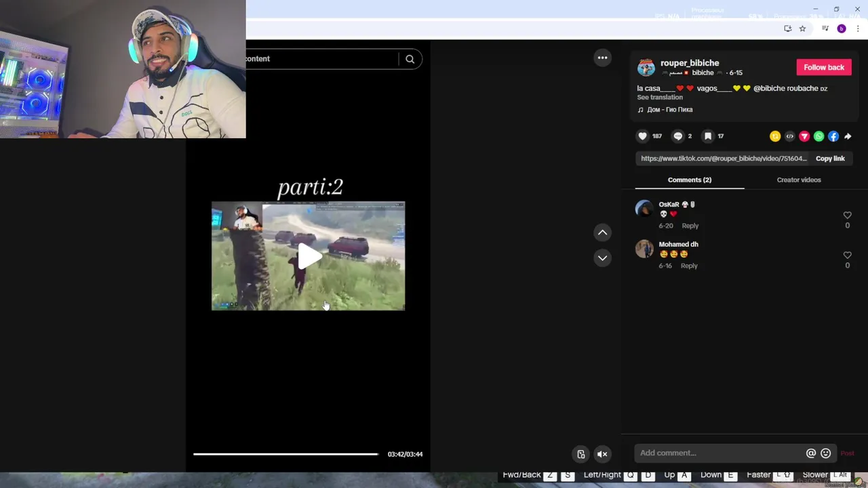Image resolution: width=868 pixels, height=488 pixels.
Task: Open Chrome media control icon
Action: (x=825, y=28)
